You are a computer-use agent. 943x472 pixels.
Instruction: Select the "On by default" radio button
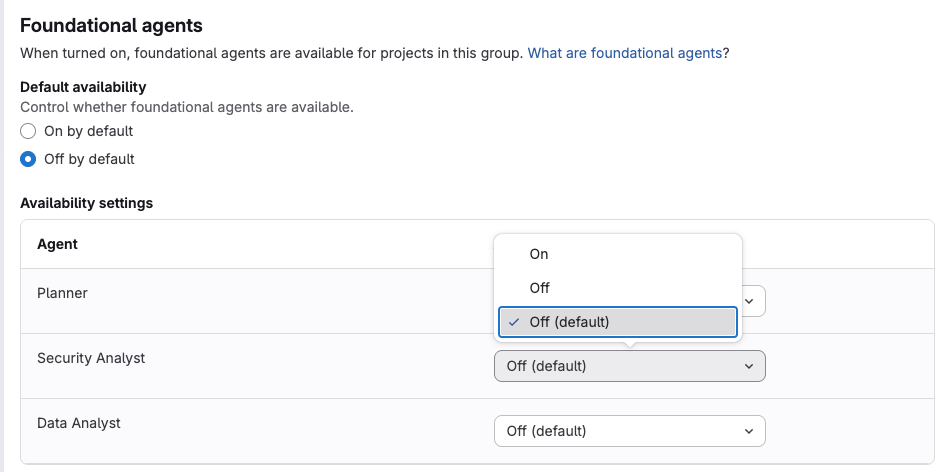(28, 131)
